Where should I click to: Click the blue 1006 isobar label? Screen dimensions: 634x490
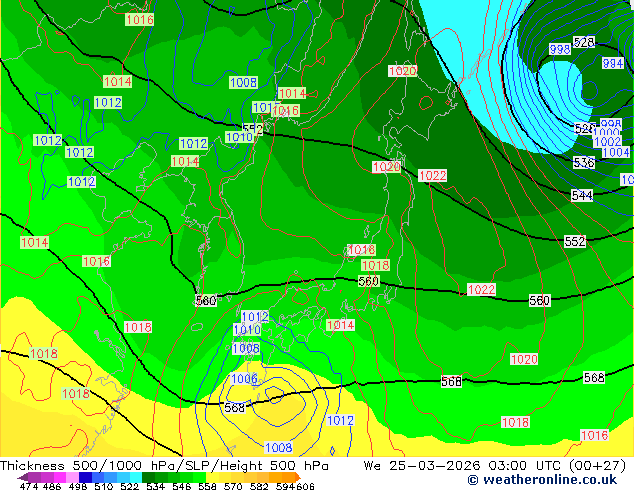pyautogui.click(x=244, y=379)
